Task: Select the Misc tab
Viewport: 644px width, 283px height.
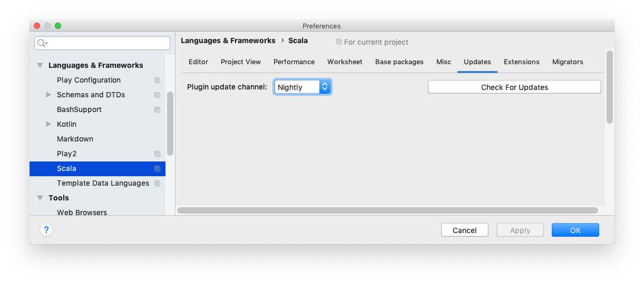Action: click(444, 62)
